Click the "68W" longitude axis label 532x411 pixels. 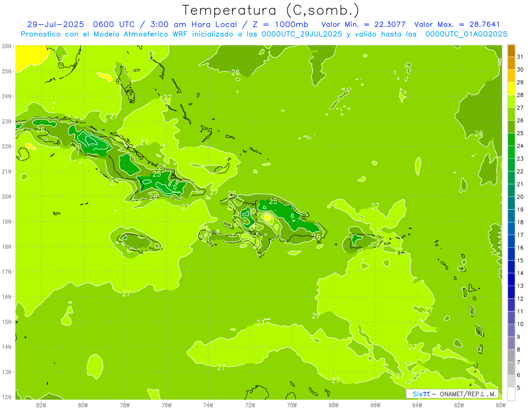point(334,405)
